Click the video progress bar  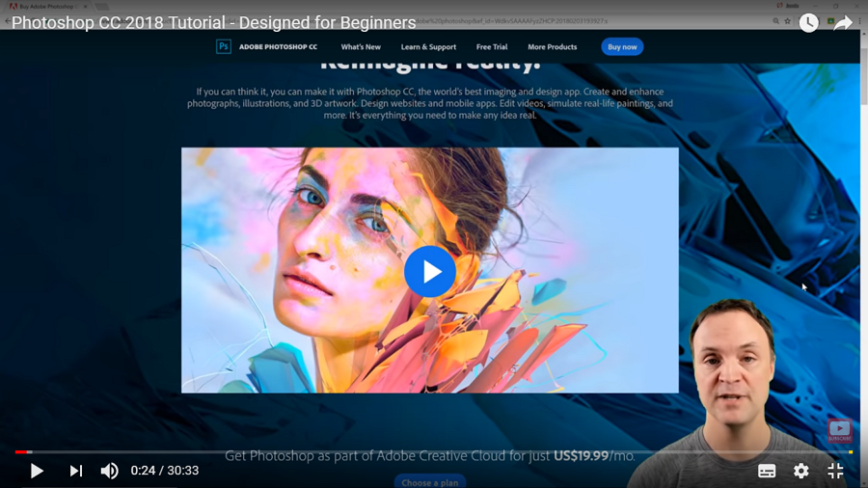click(433, 452)
